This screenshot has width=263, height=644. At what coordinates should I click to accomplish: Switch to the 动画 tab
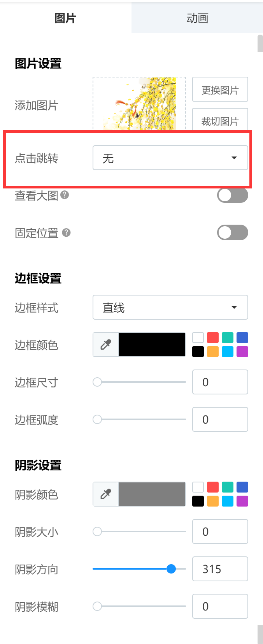[x=197, y=18]
